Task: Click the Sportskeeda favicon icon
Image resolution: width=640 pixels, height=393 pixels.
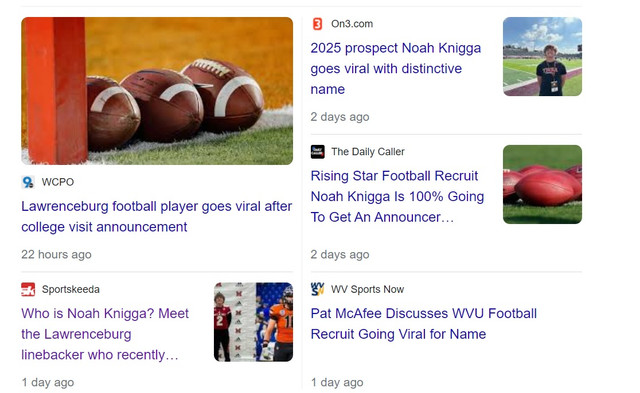Action: tap(28, 289)
